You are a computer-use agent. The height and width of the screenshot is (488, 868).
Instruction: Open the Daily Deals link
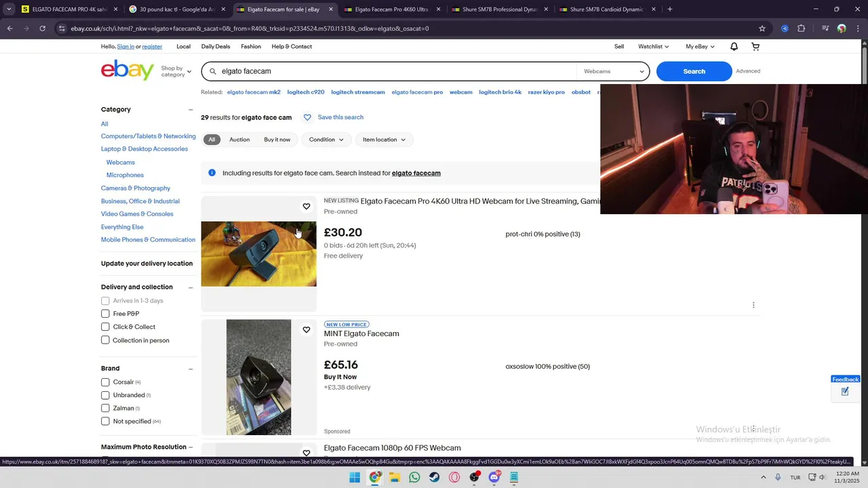pos(216,47)
